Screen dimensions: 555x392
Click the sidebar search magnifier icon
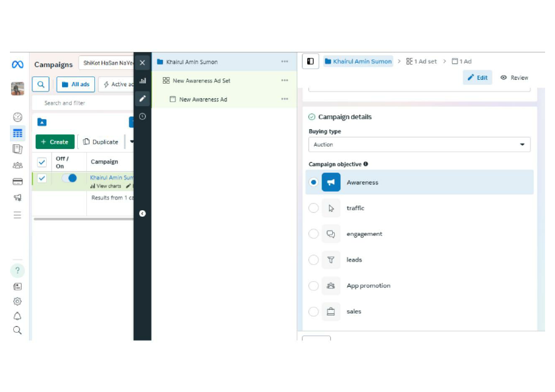pyautogui.click(x=17, y=330)
